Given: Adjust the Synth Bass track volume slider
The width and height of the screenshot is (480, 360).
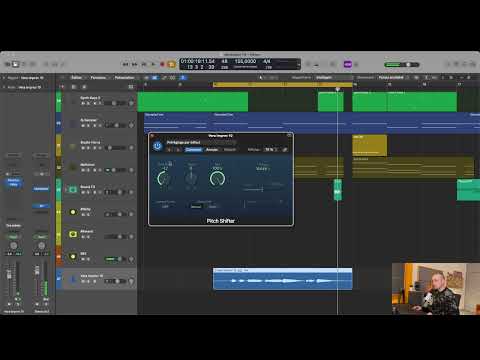Looking at the screenshot, I should [x=115, y=104].
